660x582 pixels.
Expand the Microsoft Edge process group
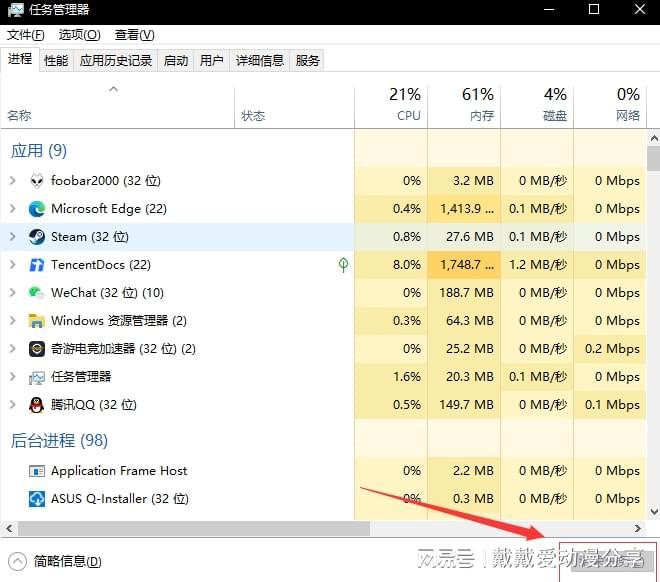(x=13, y=209)
